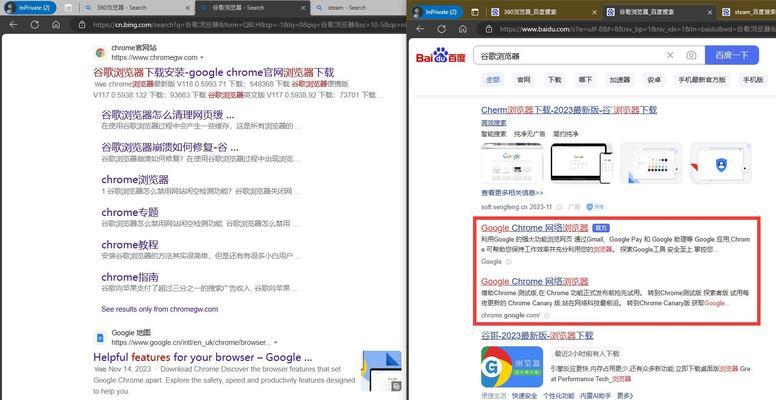
Task: Close the 谷歌浏览器_百度搜索 tab
Action: pos(710,12)
